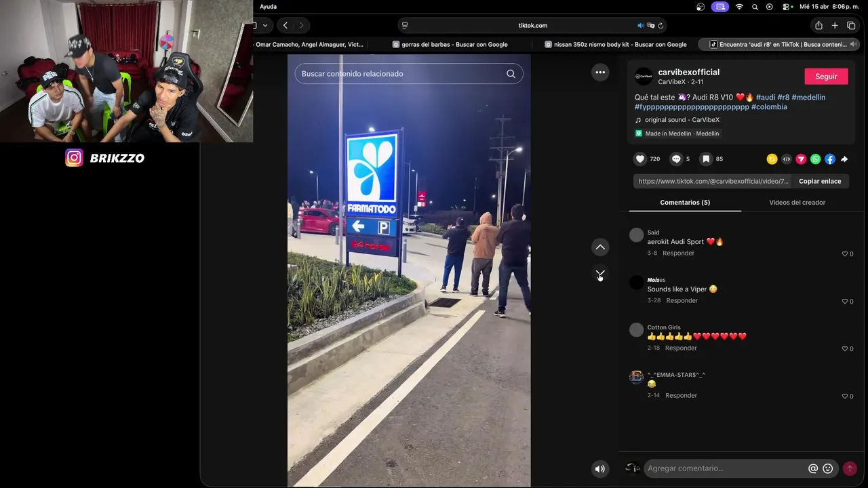Get the embed code icon
Image resolution: width=868 pixels, height=488 pixels.
[787, 159]
